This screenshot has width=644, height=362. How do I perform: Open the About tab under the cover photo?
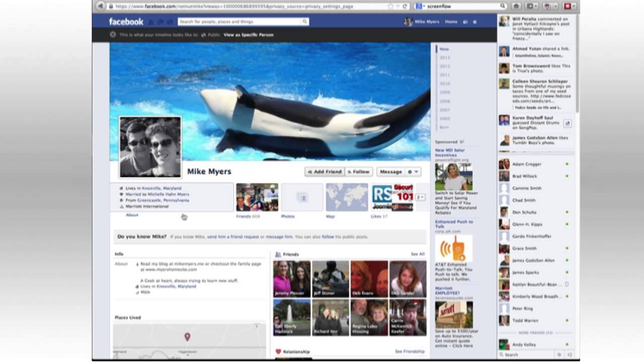[x=132, y=215]
